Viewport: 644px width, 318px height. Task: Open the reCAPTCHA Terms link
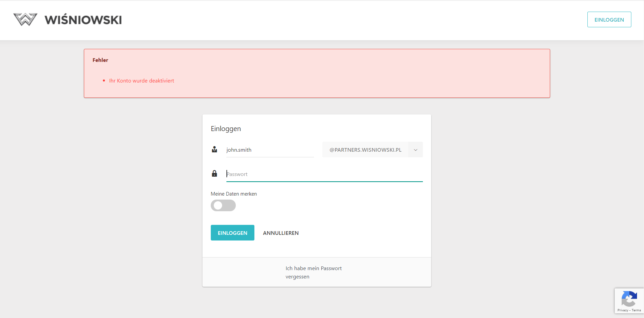point(636,310)
